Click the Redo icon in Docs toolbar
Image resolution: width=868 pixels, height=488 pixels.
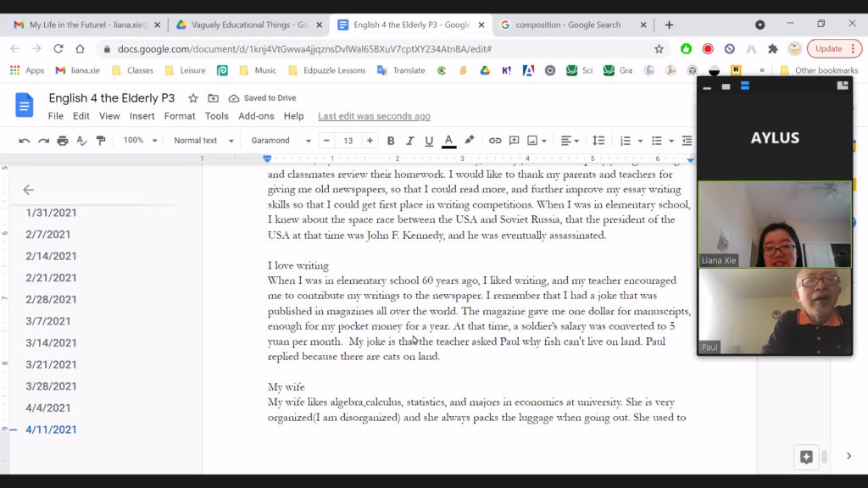(43, 141)
